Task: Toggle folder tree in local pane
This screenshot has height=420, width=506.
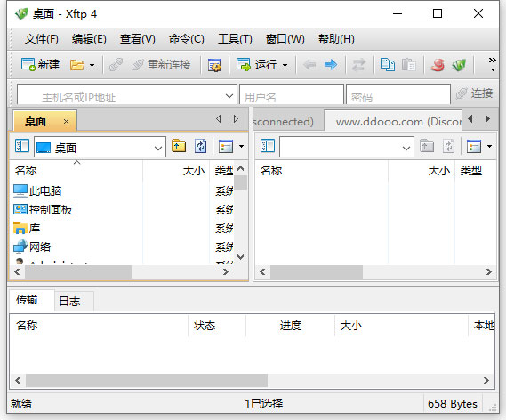Action: click(22, 146)
